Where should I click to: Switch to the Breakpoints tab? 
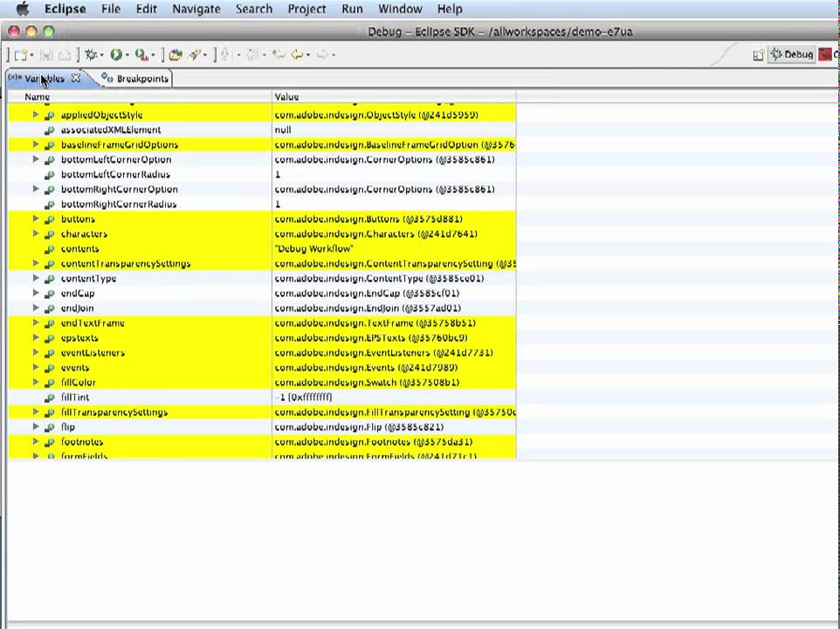[x=135, y=79]
